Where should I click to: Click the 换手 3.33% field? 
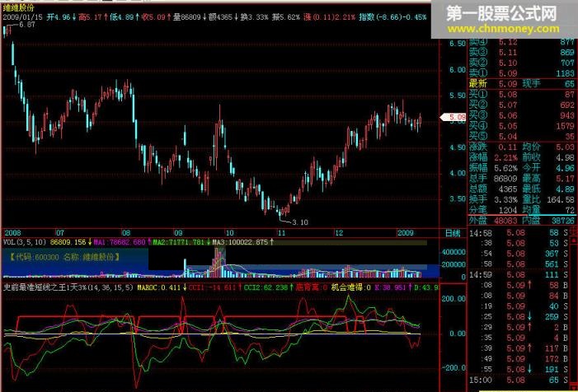click(493, 199)
